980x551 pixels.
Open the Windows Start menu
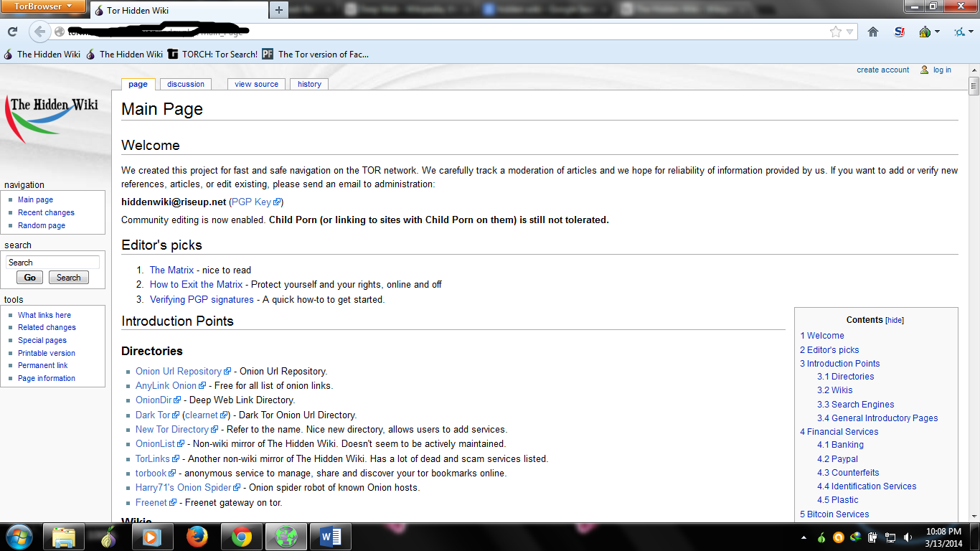tap(18, 537)
